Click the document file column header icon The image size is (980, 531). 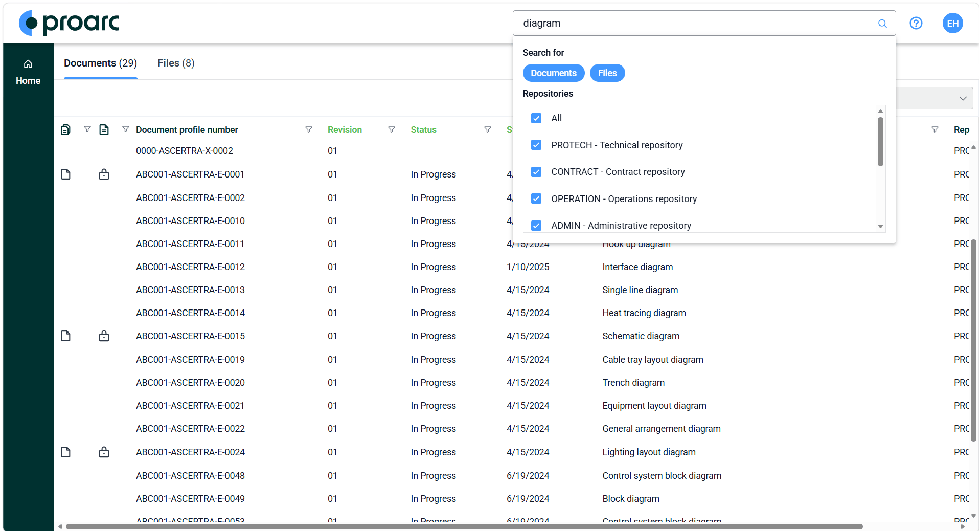[x=104, y=130]
